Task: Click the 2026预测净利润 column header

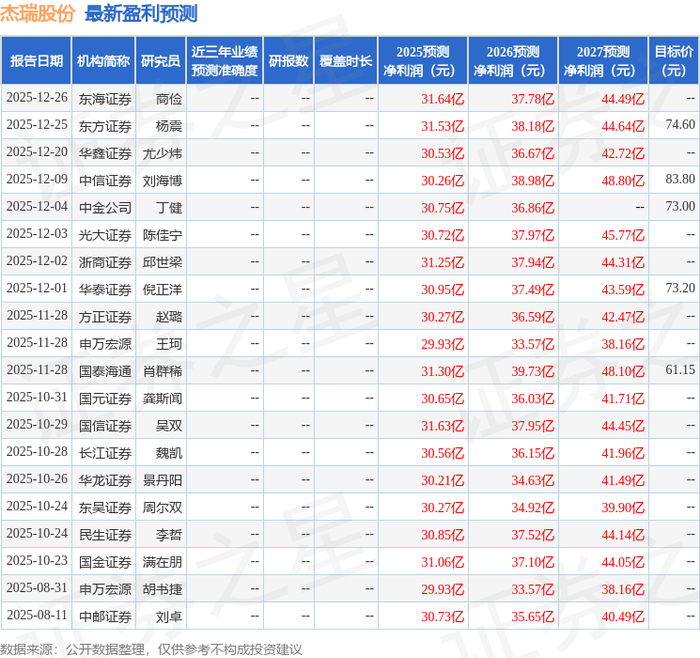Action: pos(513,61)
